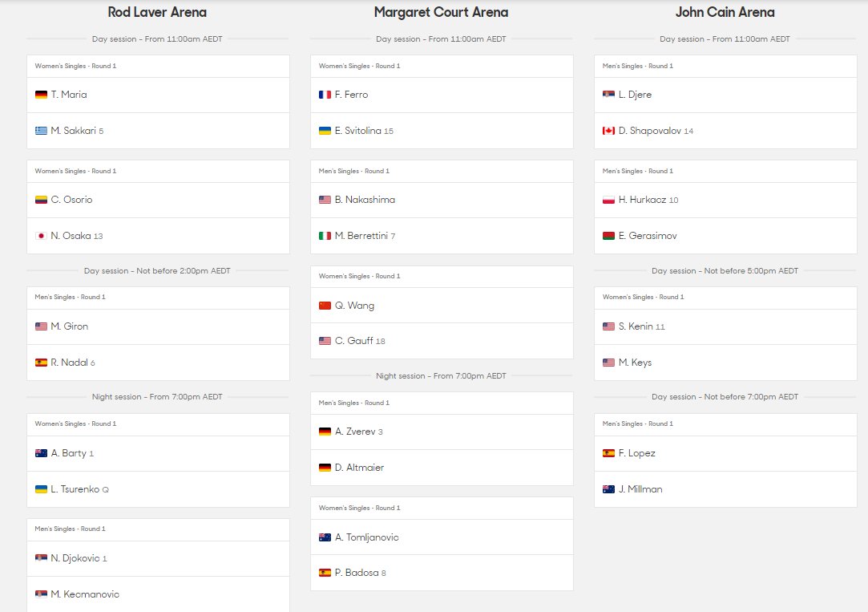Image resolution: width=868 pixels, height=612 pixels.
Task: Click Rod Laver 'Night session - From 7:00pm' label
Action: pos(157,397)
